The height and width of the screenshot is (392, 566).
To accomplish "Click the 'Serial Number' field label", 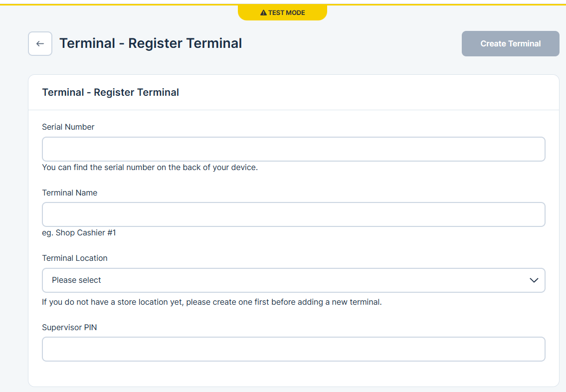I will pos(68,127).
